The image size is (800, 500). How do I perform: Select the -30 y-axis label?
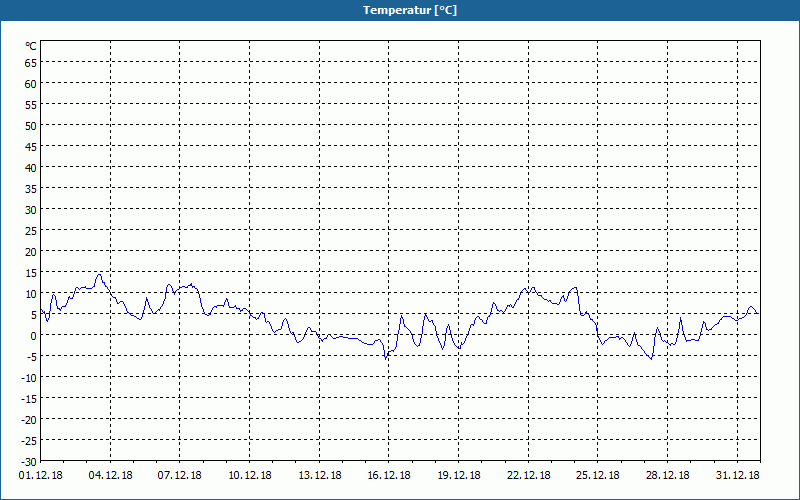coord(29,462)
